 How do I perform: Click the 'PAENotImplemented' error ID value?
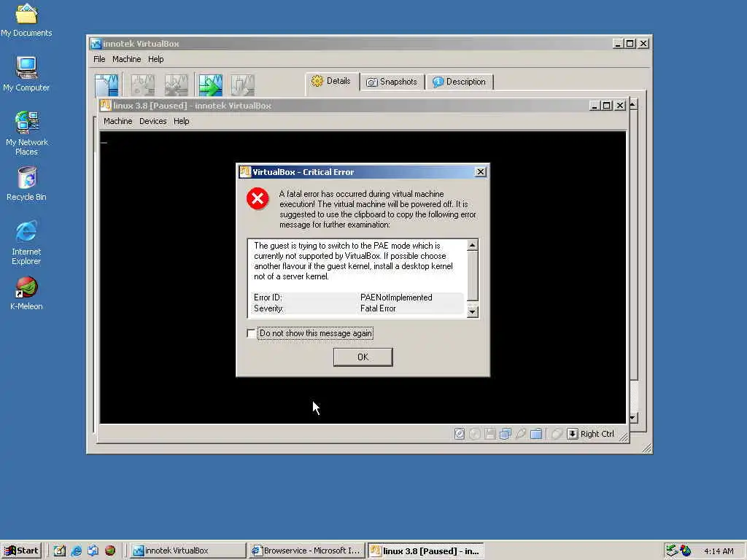coord(396,297)
